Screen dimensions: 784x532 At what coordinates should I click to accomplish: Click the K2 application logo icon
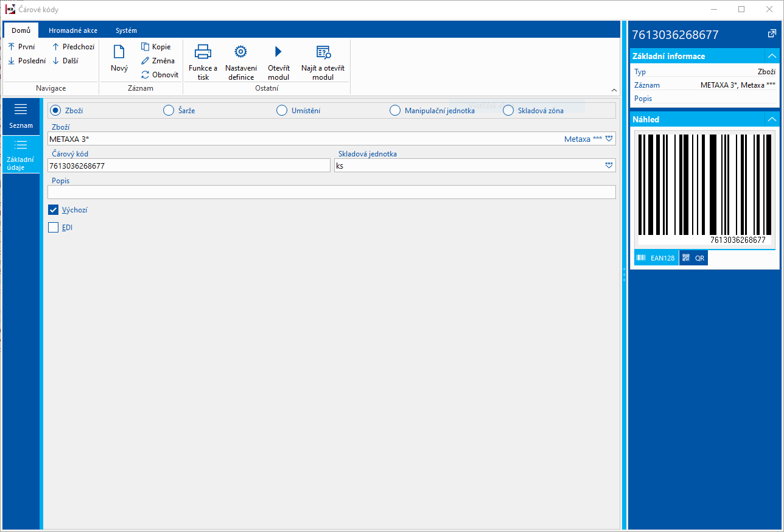(x=10, y=9)
